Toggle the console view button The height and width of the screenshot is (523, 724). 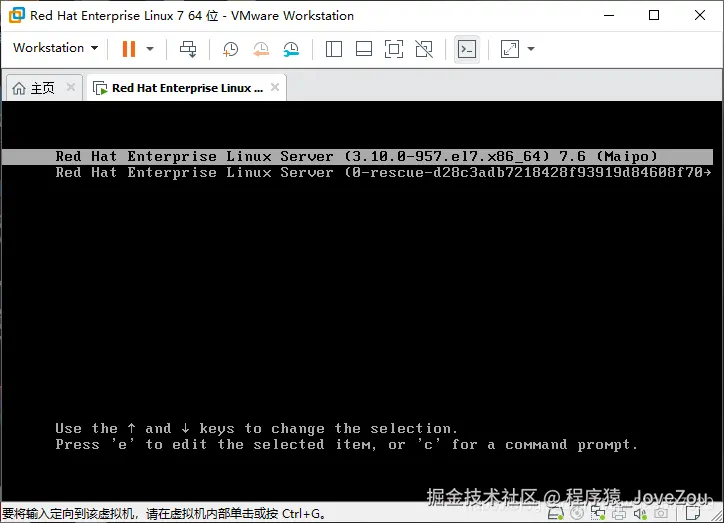pos(466,49)
